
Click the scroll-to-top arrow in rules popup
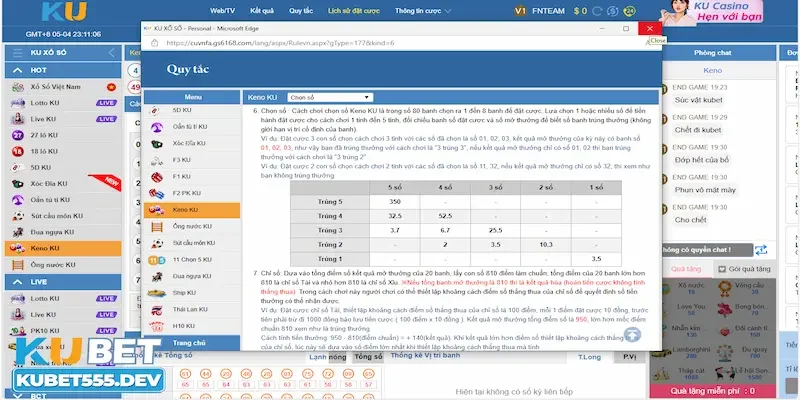coord(632,335)
